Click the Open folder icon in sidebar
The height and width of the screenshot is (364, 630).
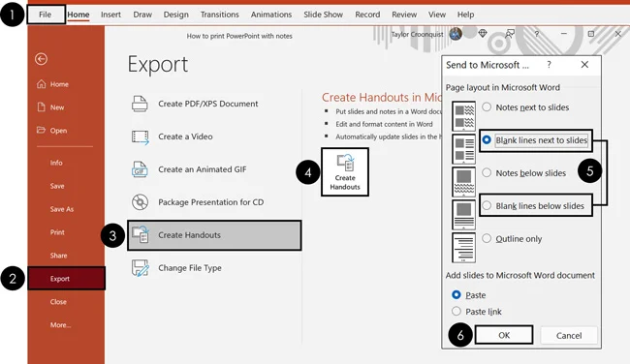[x=41, y=130]
